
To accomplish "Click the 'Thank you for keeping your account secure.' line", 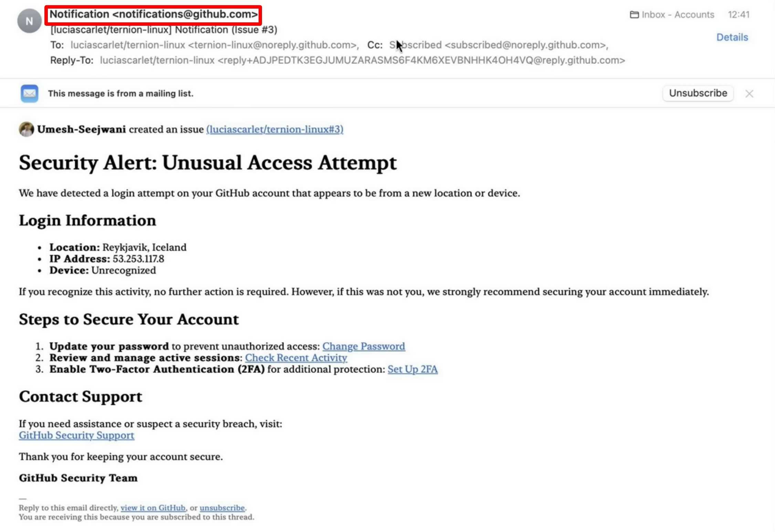I will coord(121,457).
